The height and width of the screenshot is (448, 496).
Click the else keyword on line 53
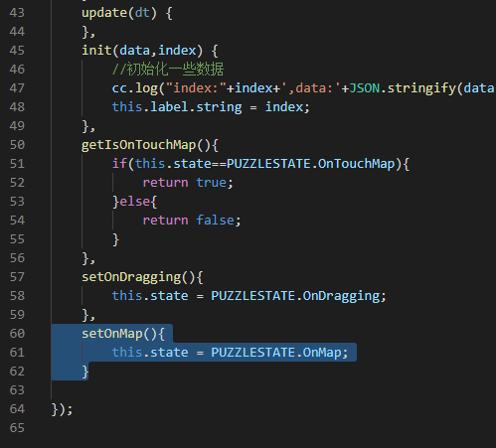tap(134, 202)
